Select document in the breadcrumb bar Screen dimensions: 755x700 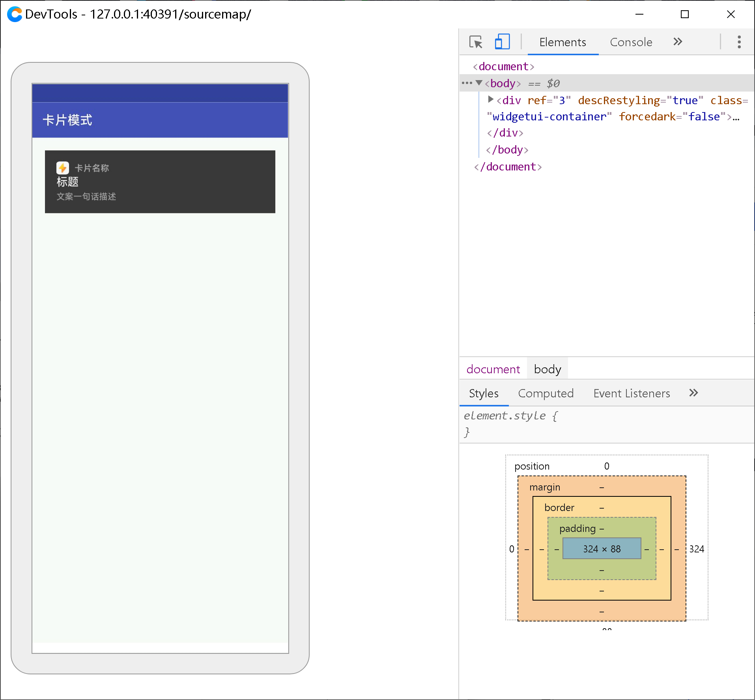pyautogui.click(x=493, y=369)
